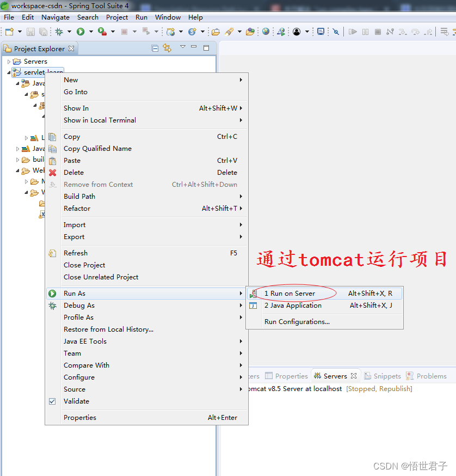Open Team submenu

(146, 353)
